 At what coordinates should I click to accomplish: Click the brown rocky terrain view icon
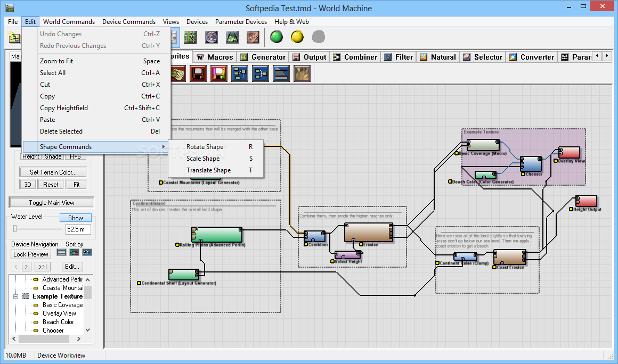click(253, 37)
